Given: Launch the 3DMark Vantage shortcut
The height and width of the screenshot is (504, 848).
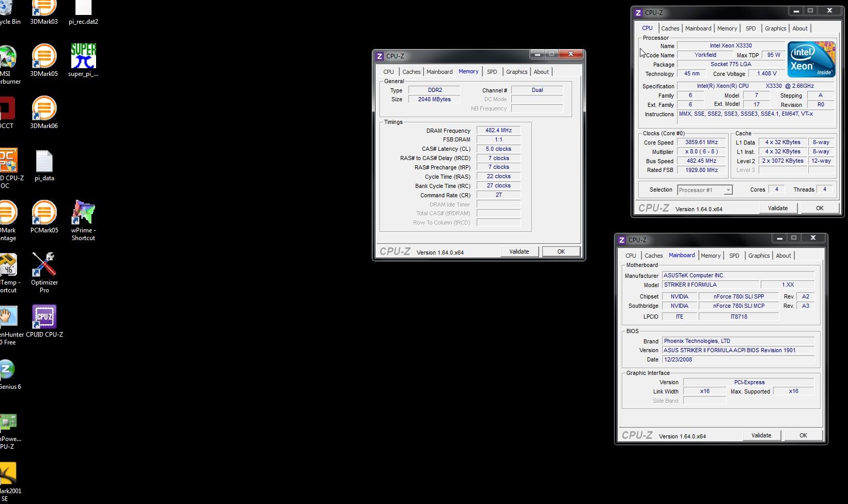Looking at the screenshot, I should [8, 221].
